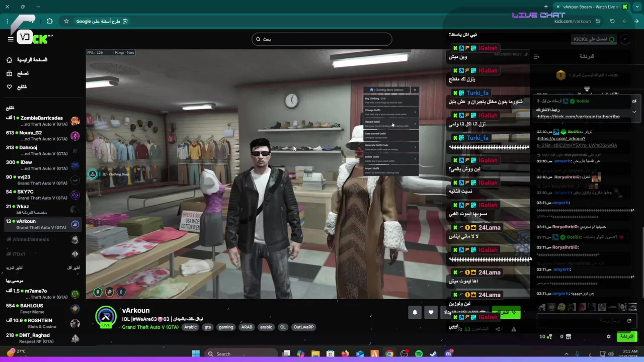Select the Outi.waRP tag chip

(x=303, y=327)
